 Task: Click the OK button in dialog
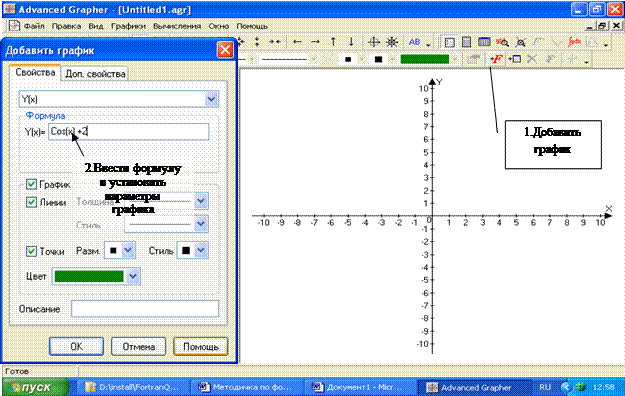[77, 346]
